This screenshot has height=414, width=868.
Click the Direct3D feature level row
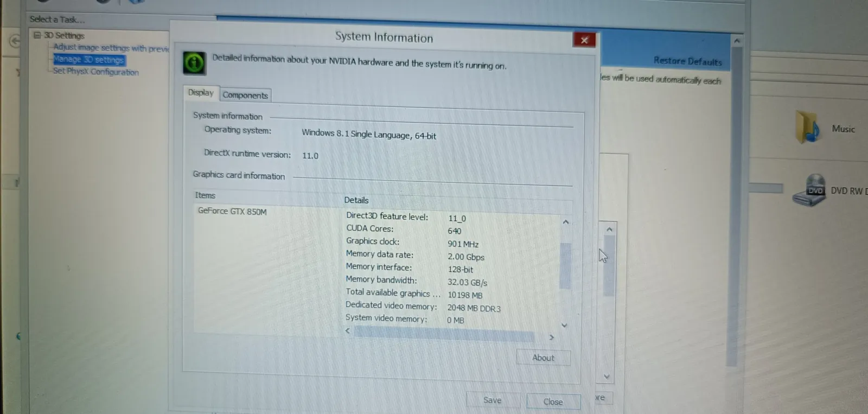[406, 217]
